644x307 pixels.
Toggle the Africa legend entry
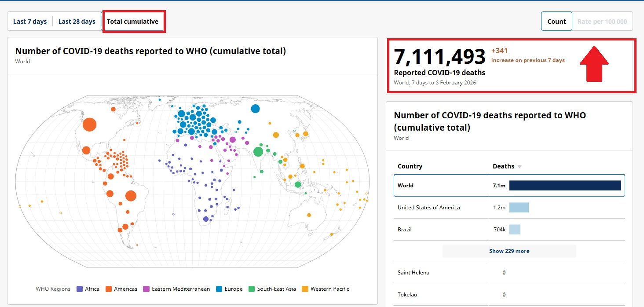coord(88,289)
